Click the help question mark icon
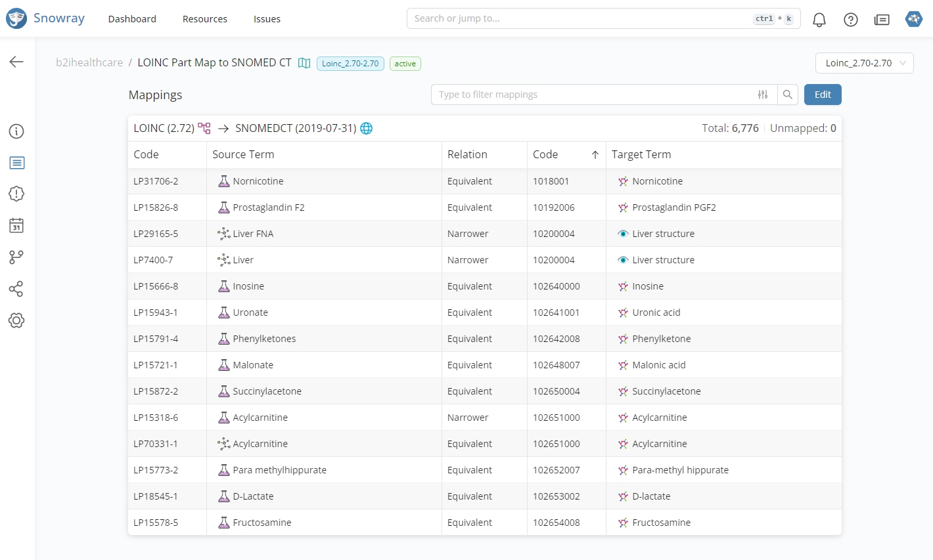 click(850, 20)
